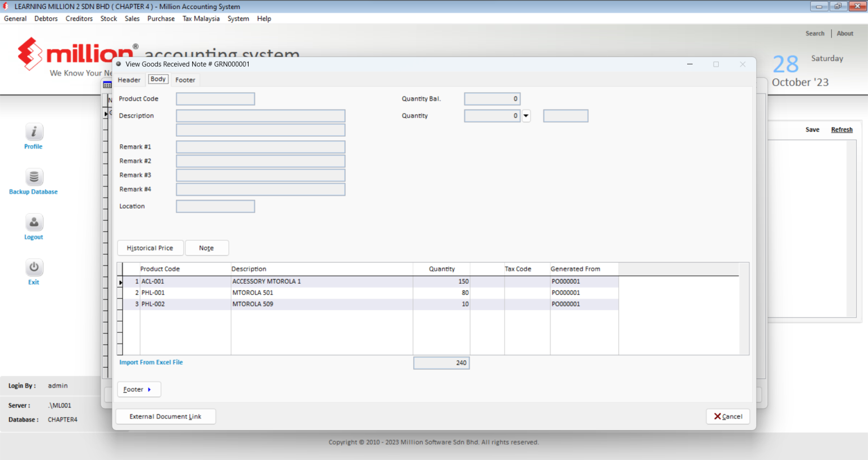Select the Logout icon
Viewport: 868px width, 460px height.
33,222
